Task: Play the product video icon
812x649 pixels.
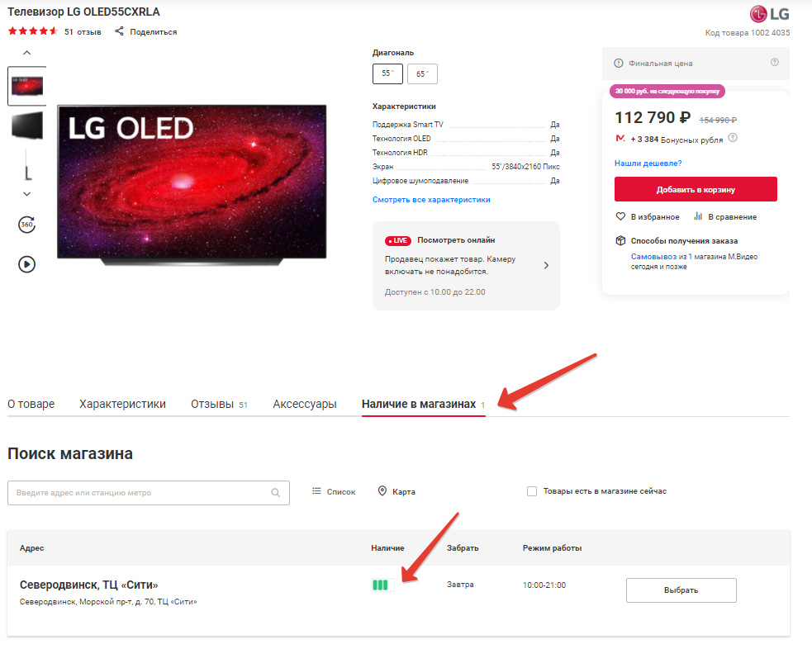Action: [x=26, y=264]
